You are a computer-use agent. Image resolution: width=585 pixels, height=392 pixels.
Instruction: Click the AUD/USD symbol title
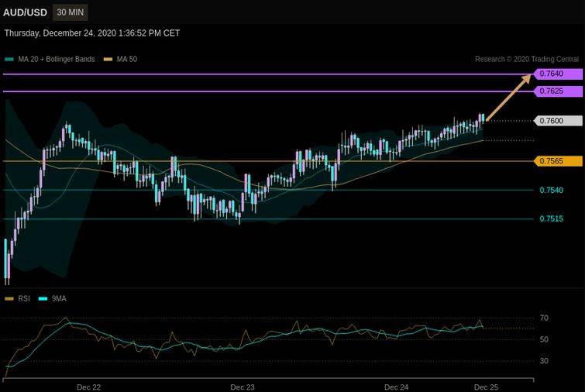pos(25,12)
